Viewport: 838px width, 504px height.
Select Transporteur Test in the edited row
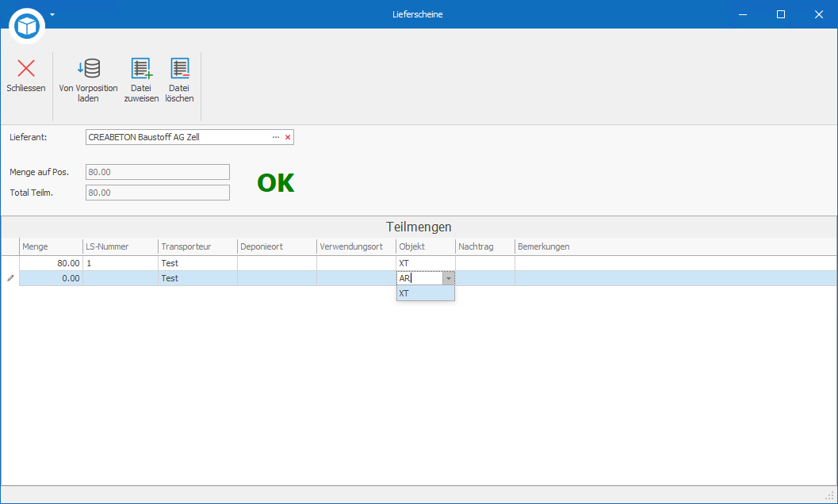coord(197,278)
